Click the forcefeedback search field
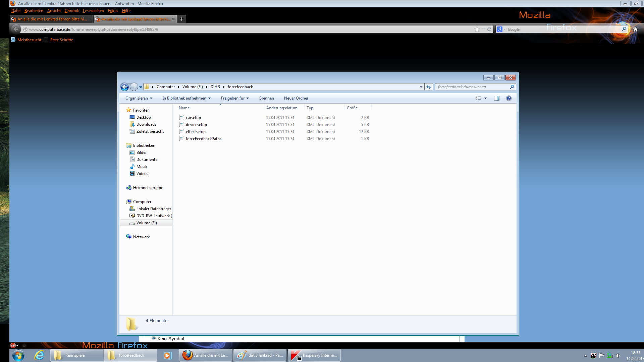This screenshot has width=644, height=362. pyautogui.click(x=472, y=87)
